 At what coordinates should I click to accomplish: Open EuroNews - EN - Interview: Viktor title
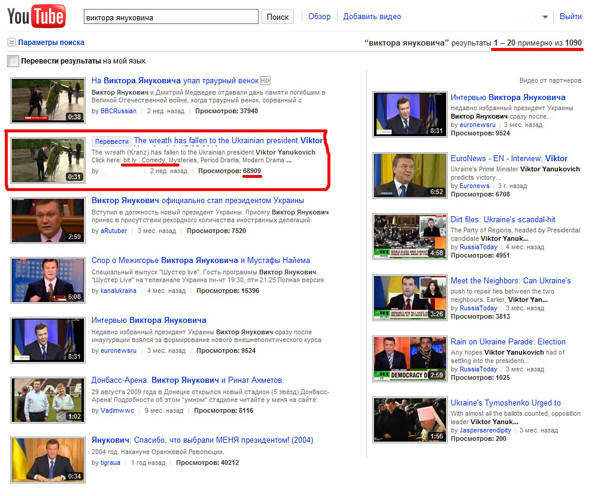509,159
